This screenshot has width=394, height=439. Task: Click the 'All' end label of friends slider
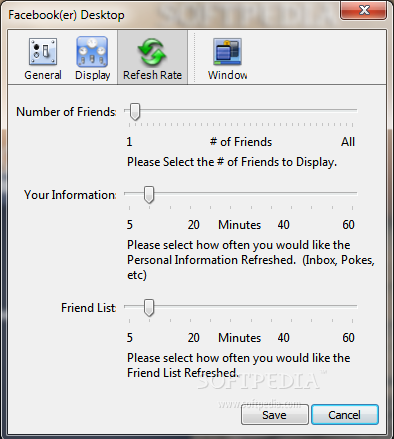pos(348,142)
